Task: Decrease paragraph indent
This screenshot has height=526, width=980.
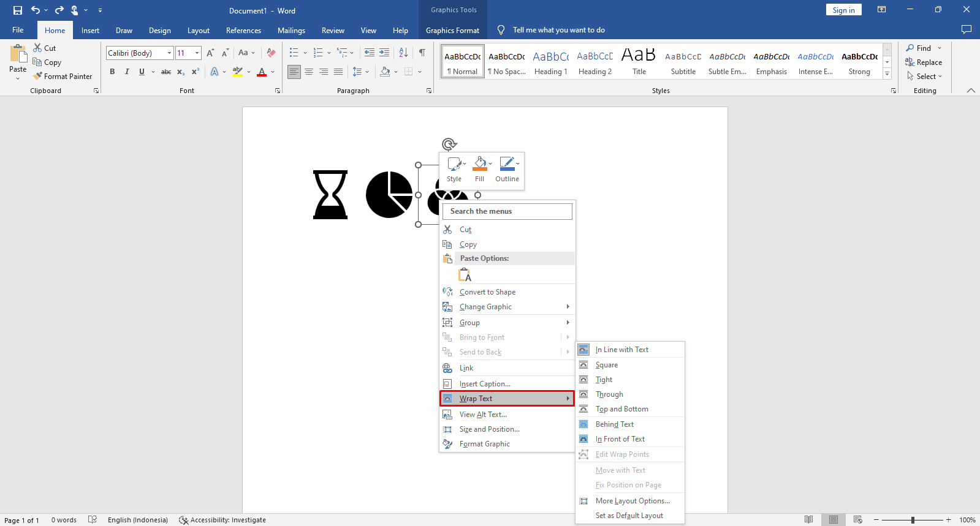Action: click(369, 53)
